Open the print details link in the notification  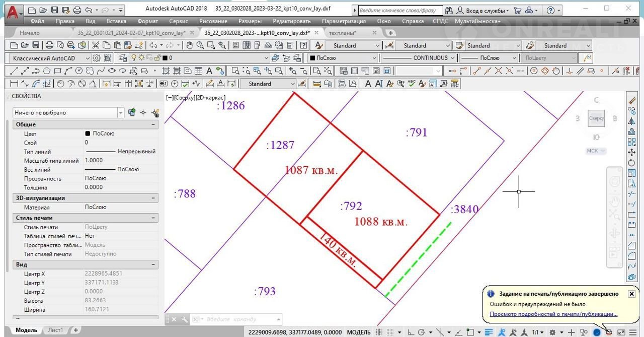click(553, 314)
